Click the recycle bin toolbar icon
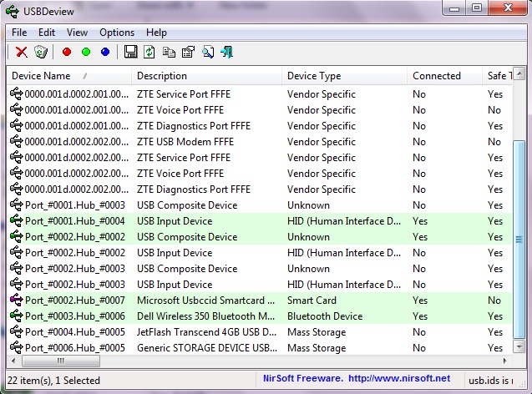The image size is (532, 394). point(41,53)
